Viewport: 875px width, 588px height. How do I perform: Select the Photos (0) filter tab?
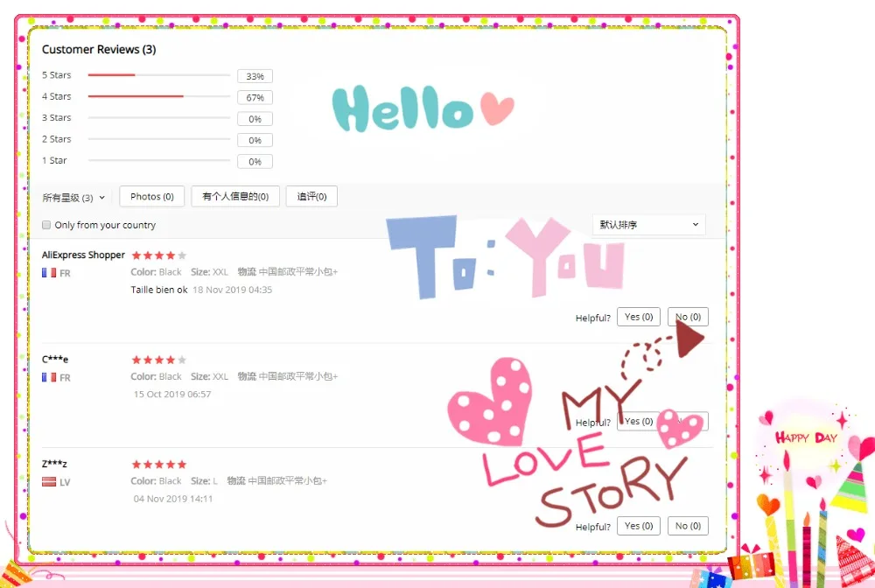151,196
